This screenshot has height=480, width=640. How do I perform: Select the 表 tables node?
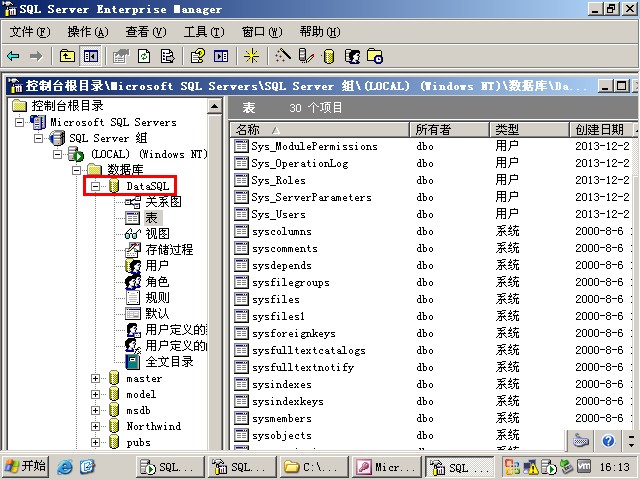(151, 218)
